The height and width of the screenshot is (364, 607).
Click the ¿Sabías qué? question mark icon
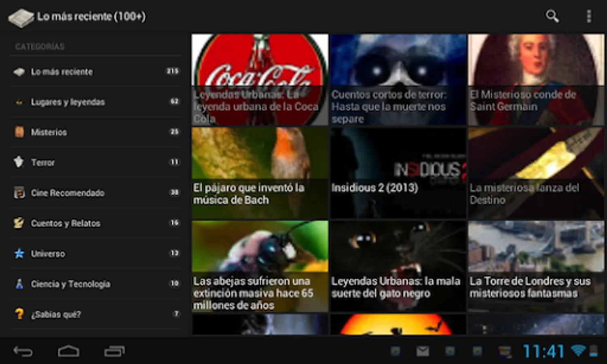19,314
